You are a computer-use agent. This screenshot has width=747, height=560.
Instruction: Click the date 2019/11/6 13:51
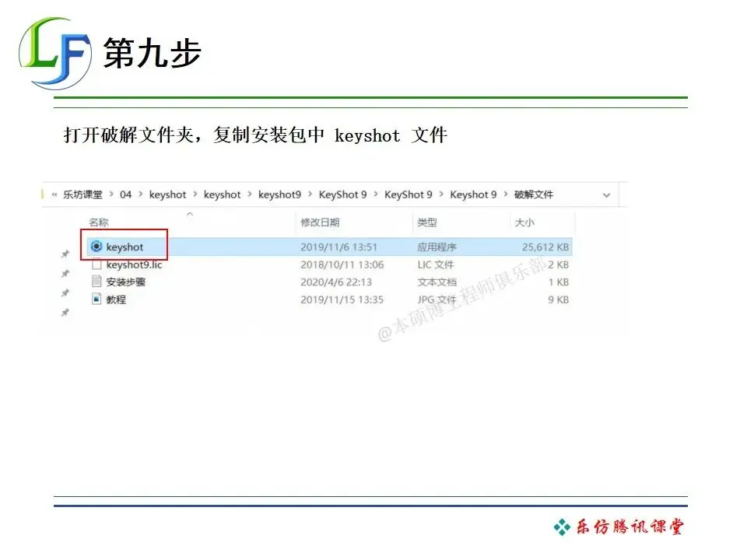point(338,247)
